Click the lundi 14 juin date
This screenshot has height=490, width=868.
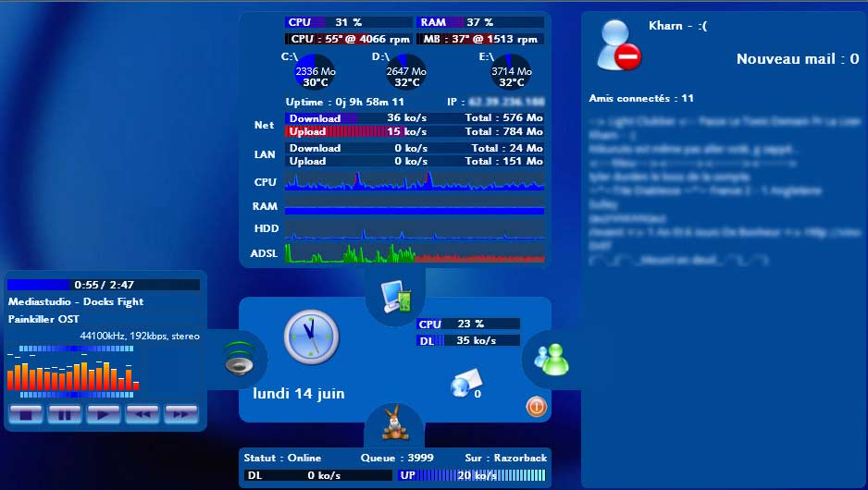click(x=299, y=393)
